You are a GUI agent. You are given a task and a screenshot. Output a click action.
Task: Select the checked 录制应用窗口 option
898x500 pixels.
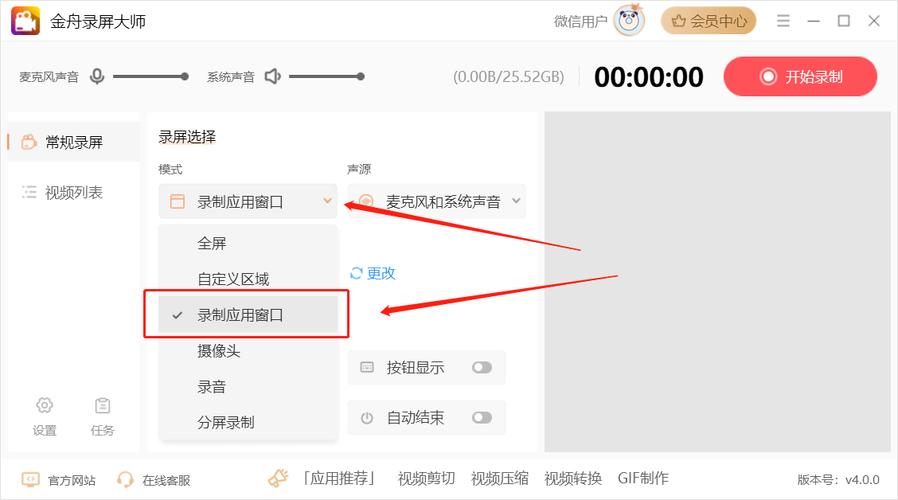pyautogui.click(x=248, y=315)
